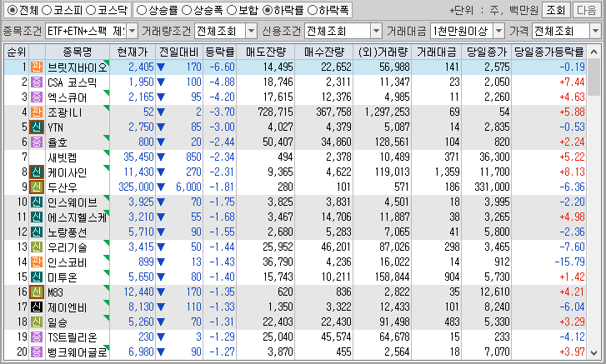Click green corner marker on 율호

[107, 137]
